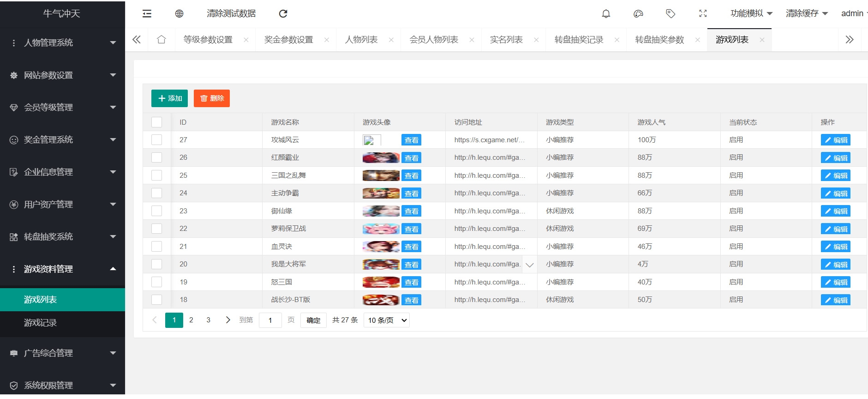
Task: Expand the 功能模拟 dropdown menu
Action: coord(751,14)
